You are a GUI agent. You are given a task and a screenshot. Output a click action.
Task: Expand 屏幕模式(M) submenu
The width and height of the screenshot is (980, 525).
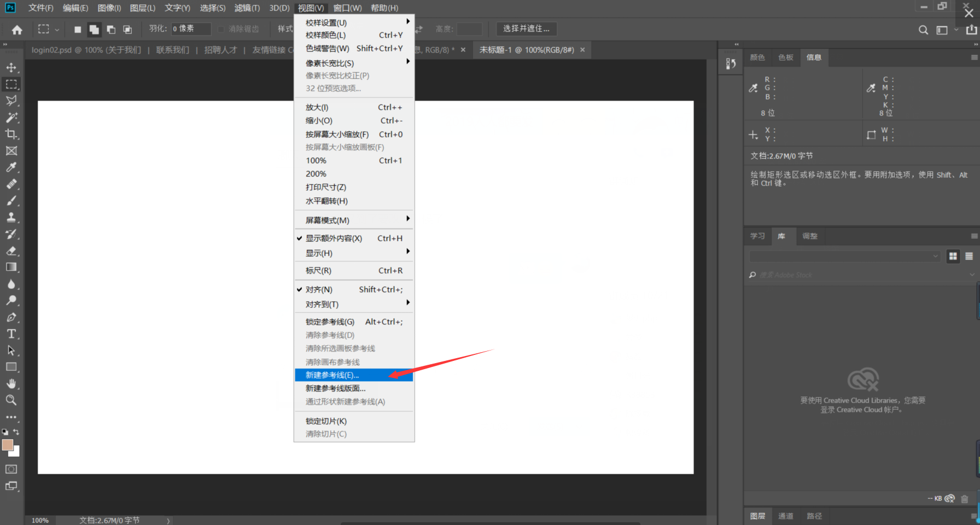(x=354, y=220)
